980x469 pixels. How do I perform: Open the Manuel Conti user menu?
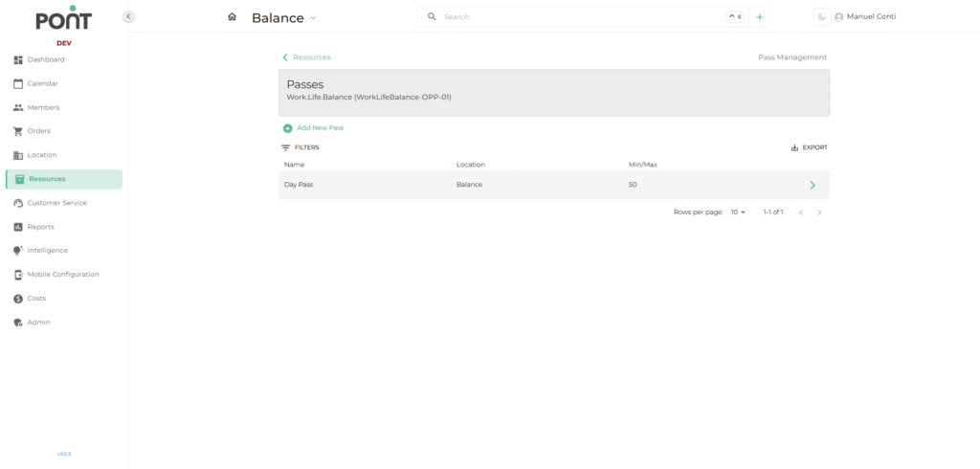[865, 17]
